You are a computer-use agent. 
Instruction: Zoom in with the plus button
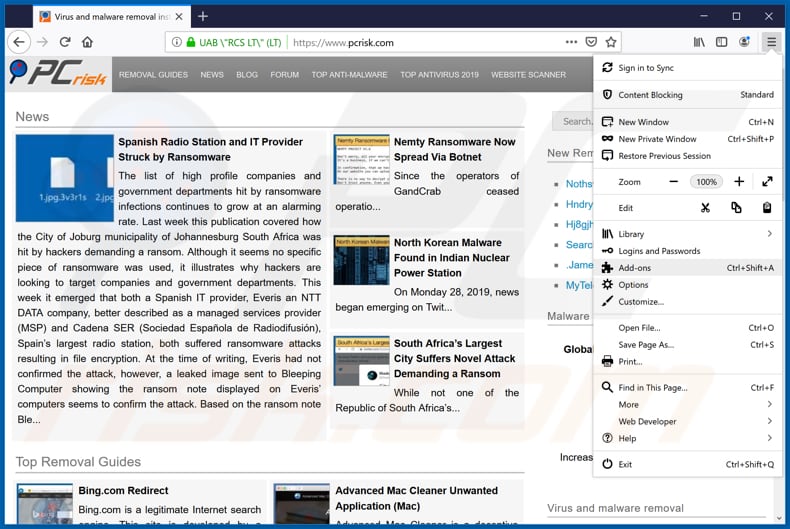coord(739,182)
